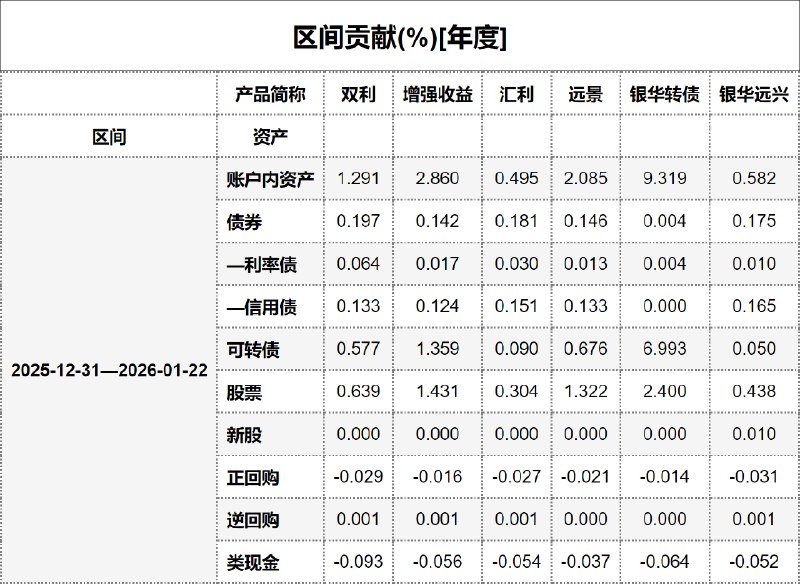Click the 股票 row label
The height and width of the screenshot is (584, 800).
[x=245, y=392]
